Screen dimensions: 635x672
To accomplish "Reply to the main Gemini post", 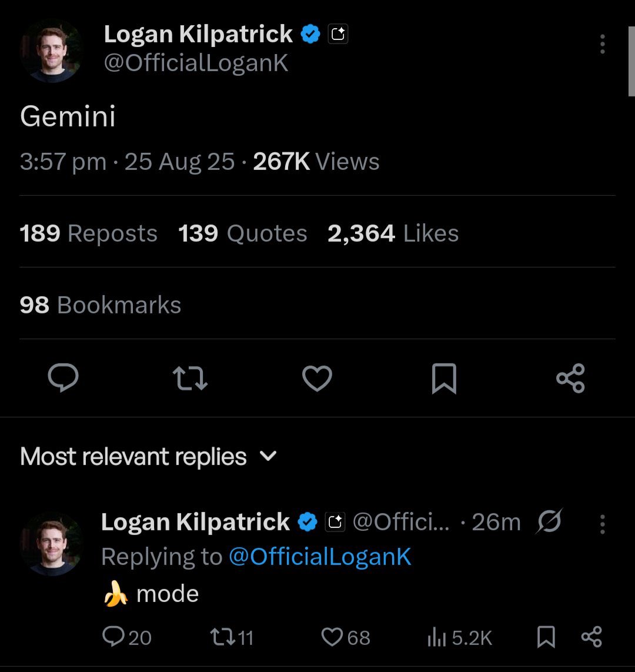I will [63, 378].
